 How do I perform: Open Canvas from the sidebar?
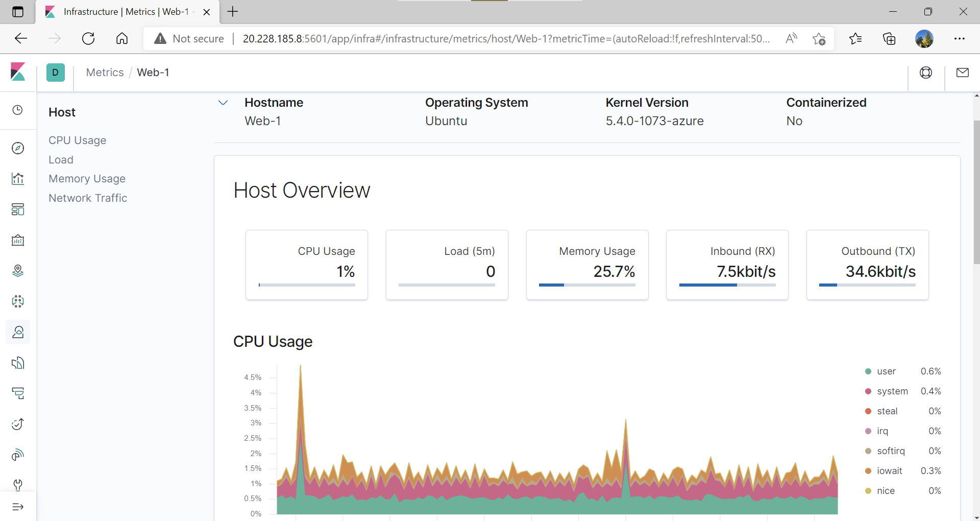point(18,240)
